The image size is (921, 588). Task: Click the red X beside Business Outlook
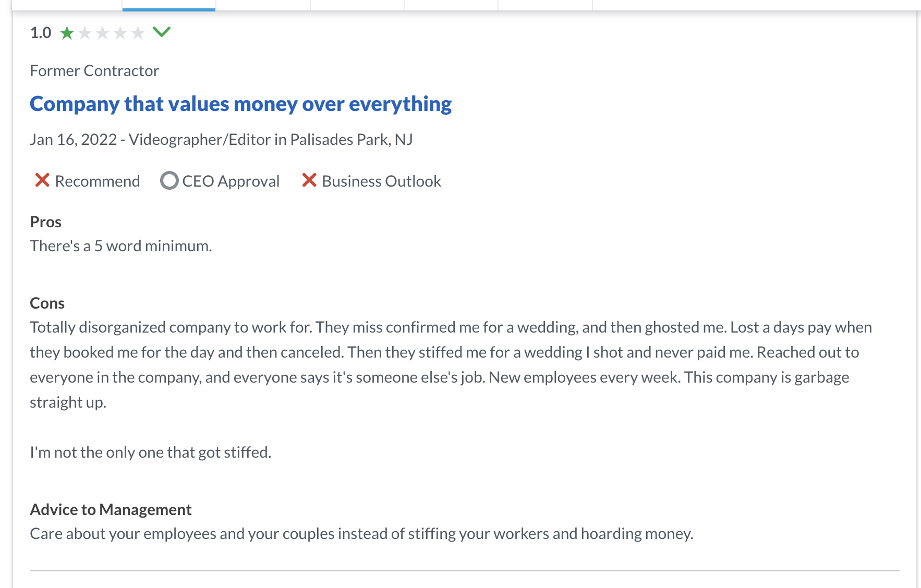click(x=309, y=180)
